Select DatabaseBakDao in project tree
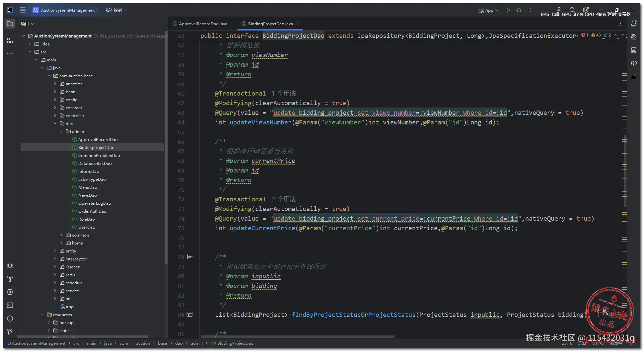Viewport: 644px width, 352px height. (x=95, y=163)
